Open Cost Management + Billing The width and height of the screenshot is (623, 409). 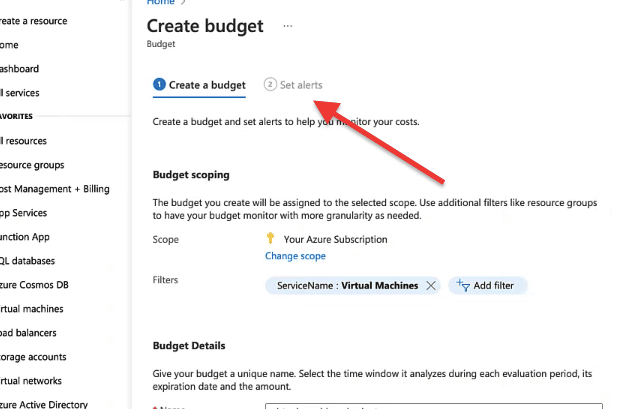55,189
